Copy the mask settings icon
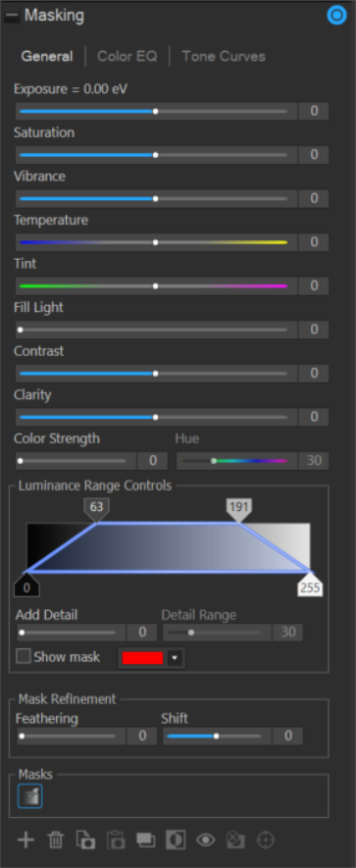 pos(86,840)
